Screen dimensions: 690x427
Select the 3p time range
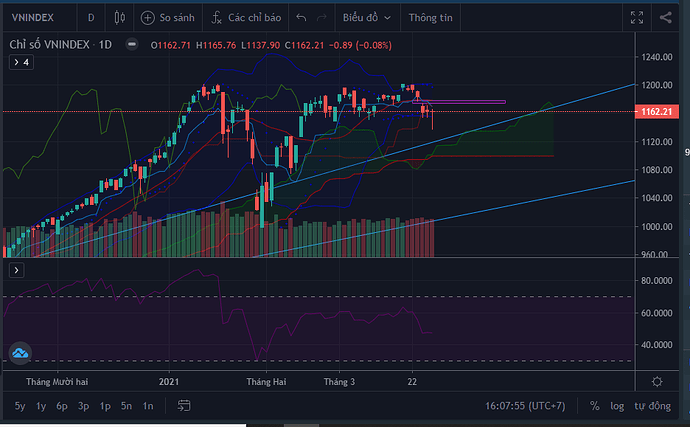pyautogui.click(x=83, y=406)
